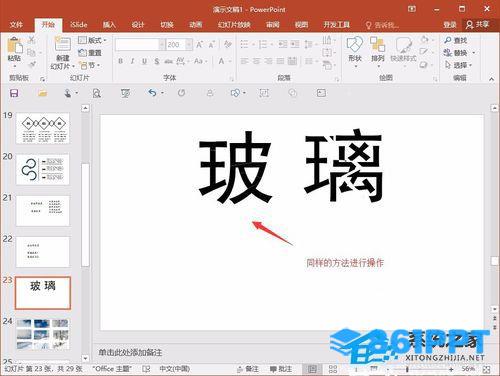Click the Save icon in quick access toolbar
This screenshot has width=500, height=376.
point(14,93)
